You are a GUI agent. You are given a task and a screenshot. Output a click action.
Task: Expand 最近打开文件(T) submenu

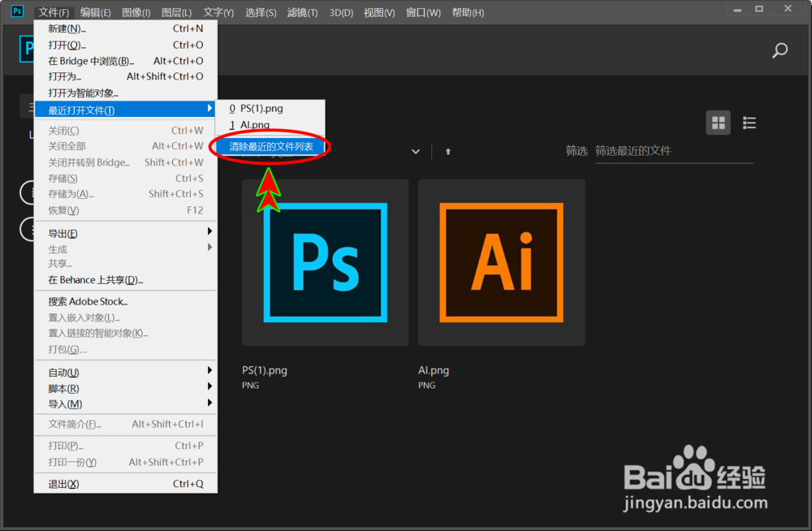point(125,110)
